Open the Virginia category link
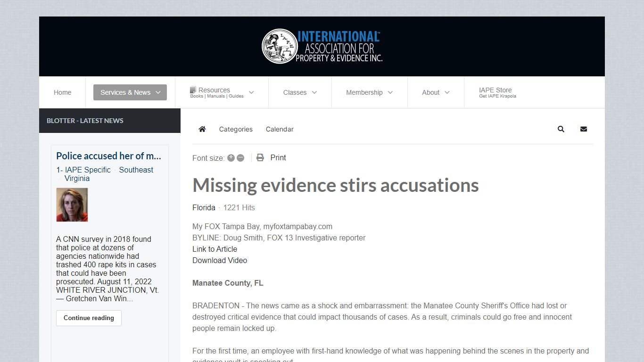This screenshot has height=362, width=644. pyautogui.click(x=77, y=178)
